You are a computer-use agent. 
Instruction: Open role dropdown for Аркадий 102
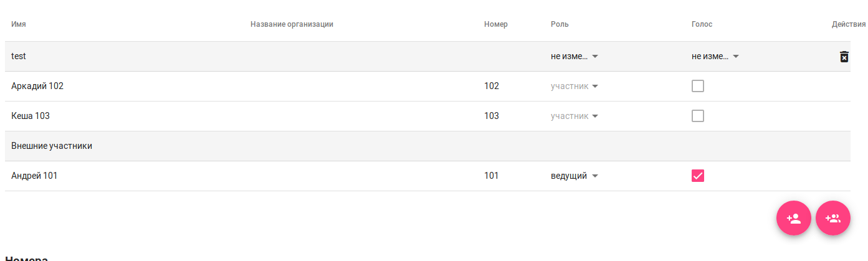coord(575,86)
